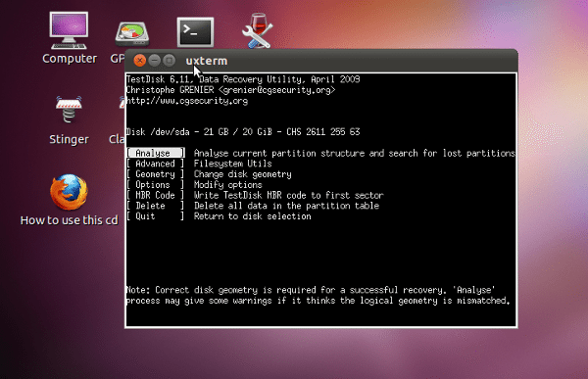
Task: Maximize the uxterm window
Action: [x=170, y=61]
